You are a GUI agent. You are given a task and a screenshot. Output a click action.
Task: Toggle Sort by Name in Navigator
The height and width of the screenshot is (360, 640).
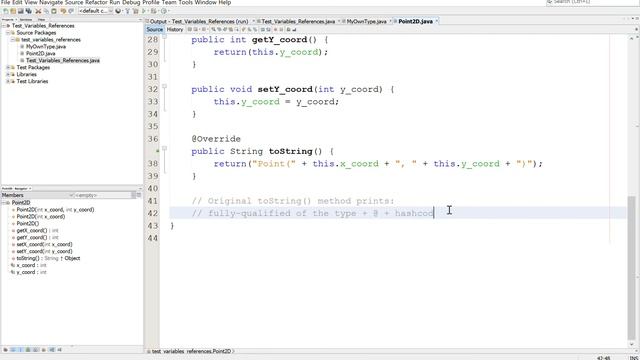pos(52,350)
